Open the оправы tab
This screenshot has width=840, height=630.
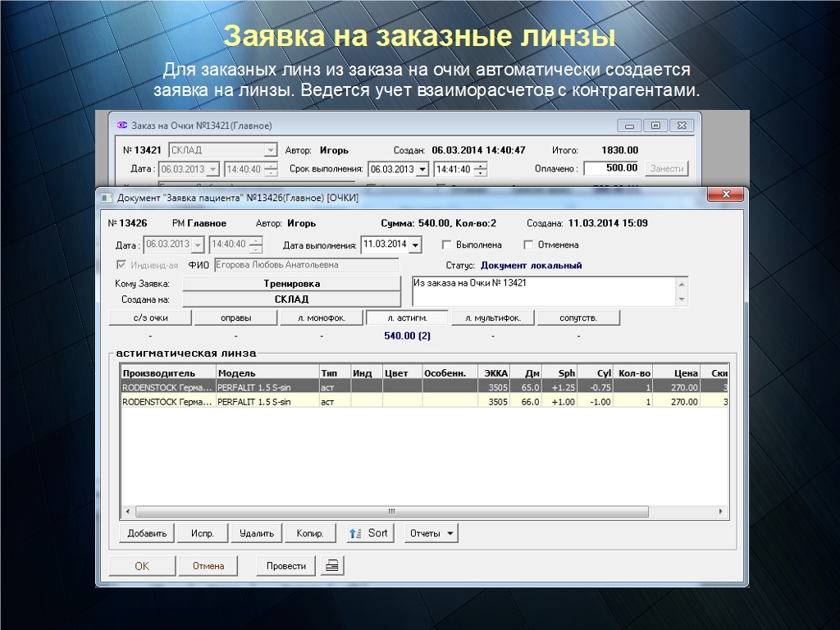[x=235, y=318]
